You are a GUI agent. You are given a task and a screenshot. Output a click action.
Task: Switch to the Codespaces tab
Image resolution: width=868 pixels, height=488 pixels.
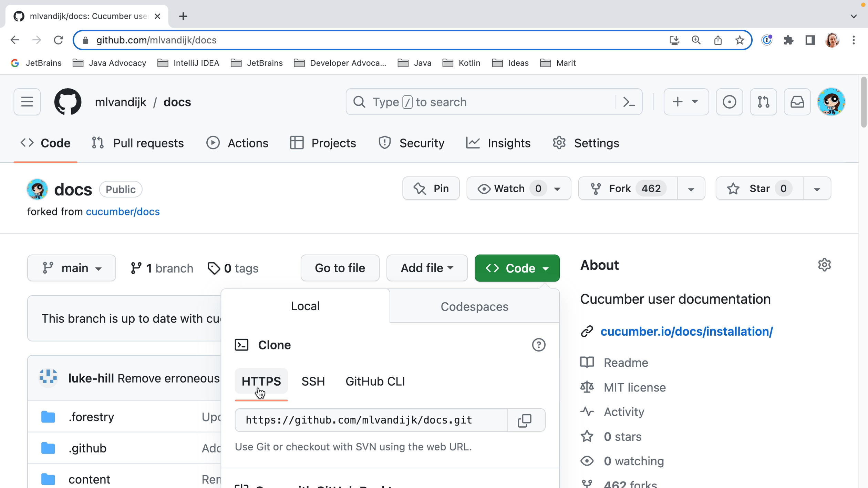[474, 306]
